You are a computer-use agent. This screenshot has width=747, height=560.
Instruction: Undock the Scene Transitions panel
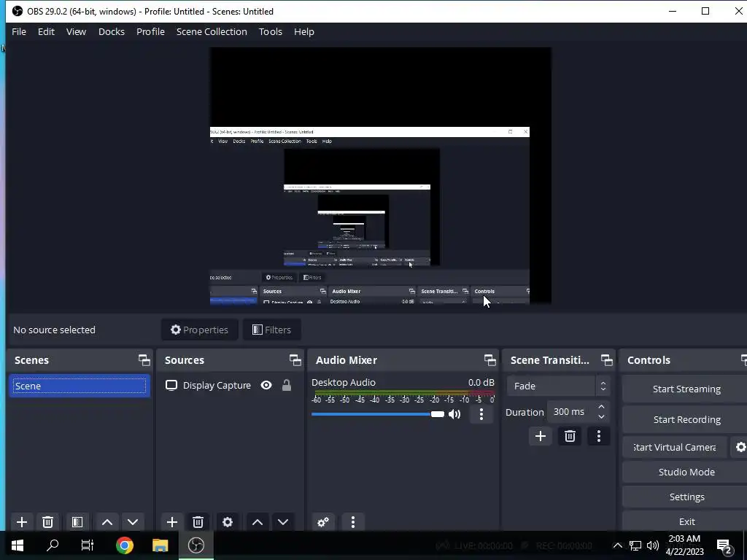pyautogui.click(x=606, y=360)
